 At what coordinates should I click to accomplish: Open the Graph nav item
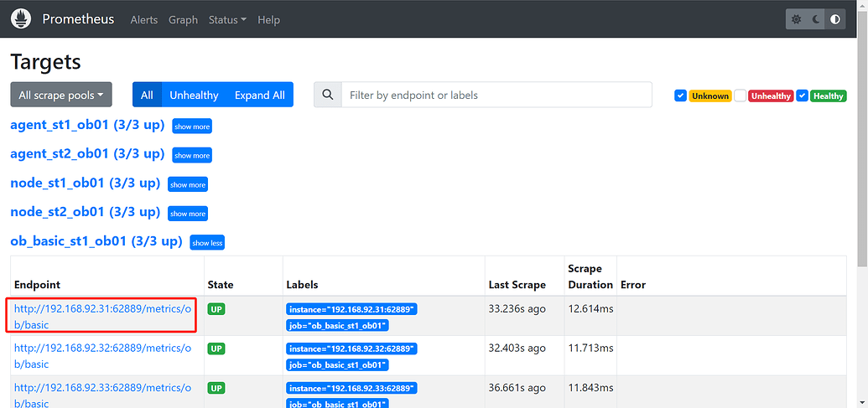point(183,19)
